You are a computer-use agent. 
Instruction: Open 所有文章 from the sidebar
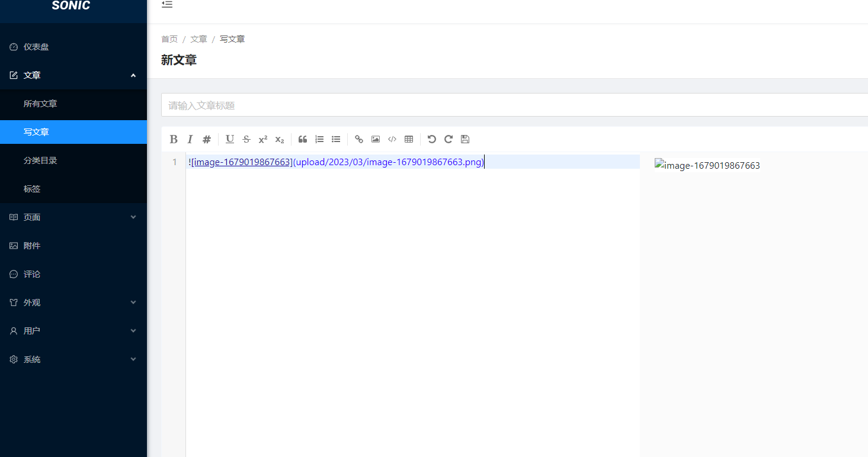[x=40, y=103]
